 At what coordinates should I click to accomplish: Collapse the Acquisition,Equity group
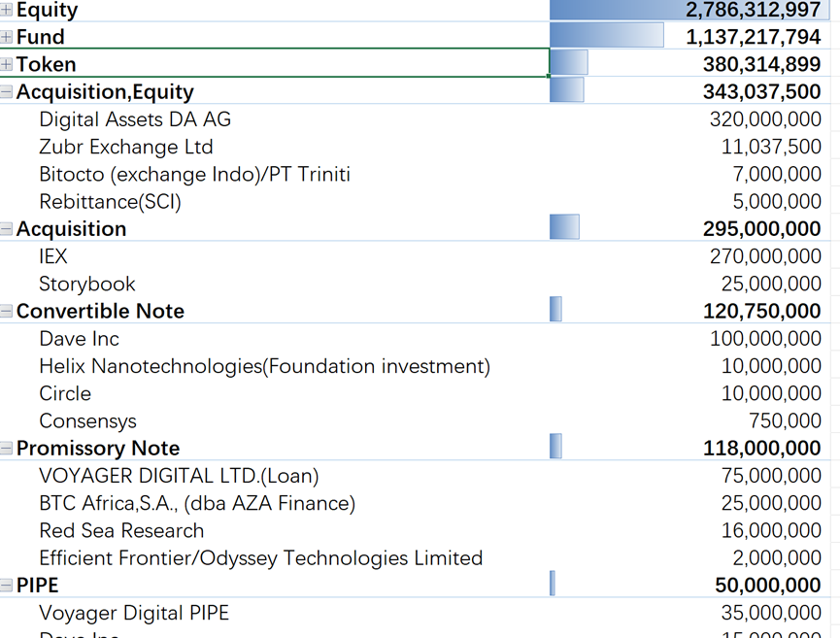8,91
